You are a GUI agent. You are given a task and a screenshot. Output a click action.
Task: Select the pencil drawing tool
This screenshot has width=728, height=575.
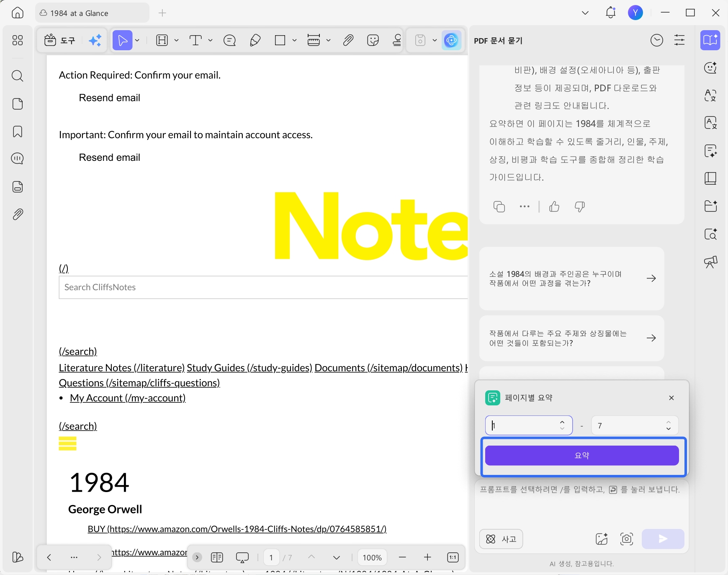click(x=255, y=40)
